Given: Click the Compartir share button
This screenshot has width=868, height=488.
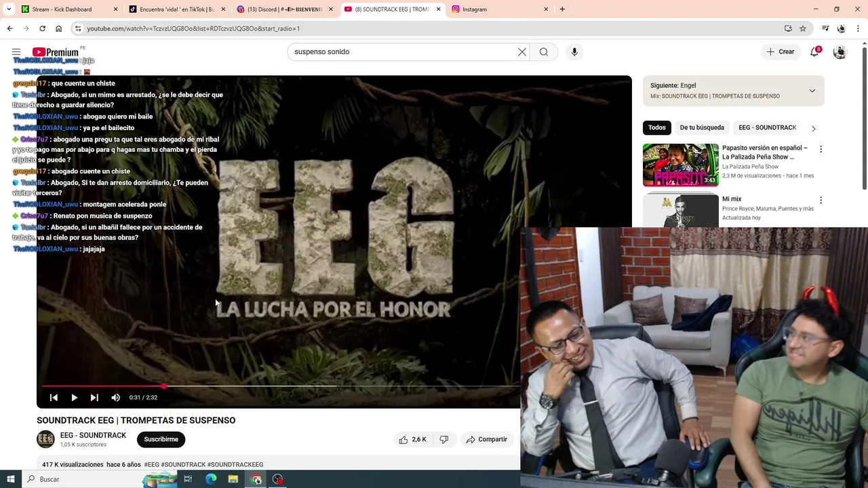Looking at the screenshot, I should click(487, 439).
